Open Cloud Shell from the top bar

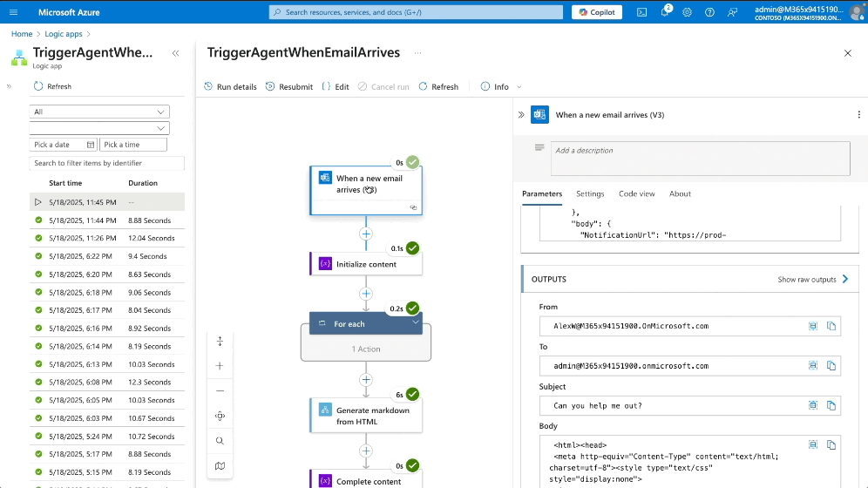tap(641, 12)
